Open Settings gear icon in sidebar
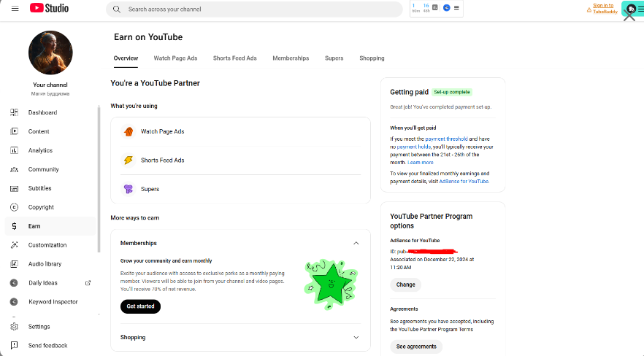 pyautogui.click(x=15, y=327)
